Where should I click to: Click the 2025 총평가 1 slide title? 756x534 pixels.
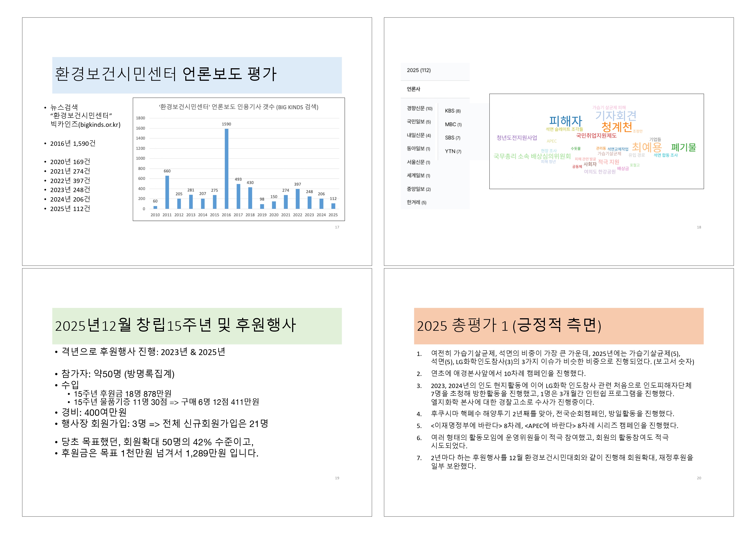click(x=509, y=325)
